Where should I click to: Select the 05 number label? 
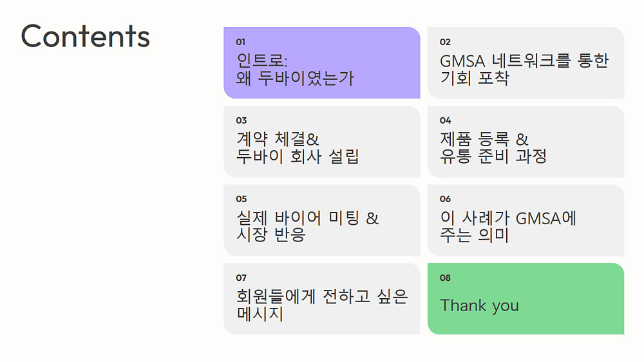click(241, 199)
